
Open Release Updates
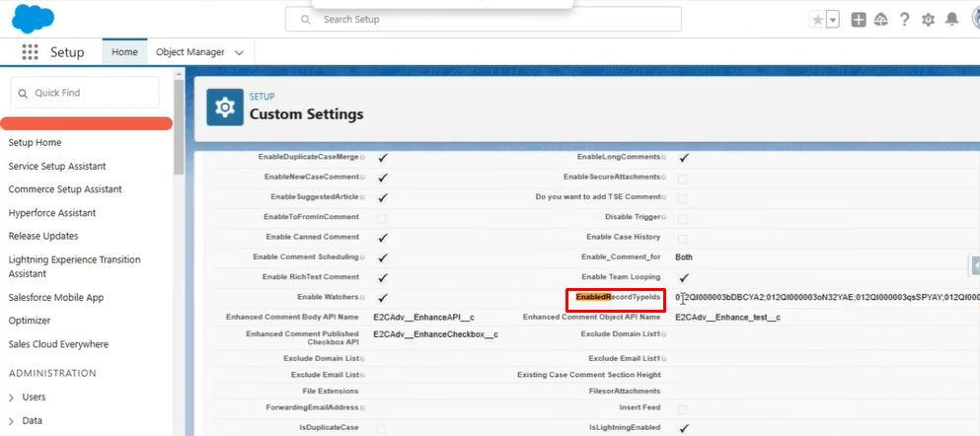pos(43,236)
